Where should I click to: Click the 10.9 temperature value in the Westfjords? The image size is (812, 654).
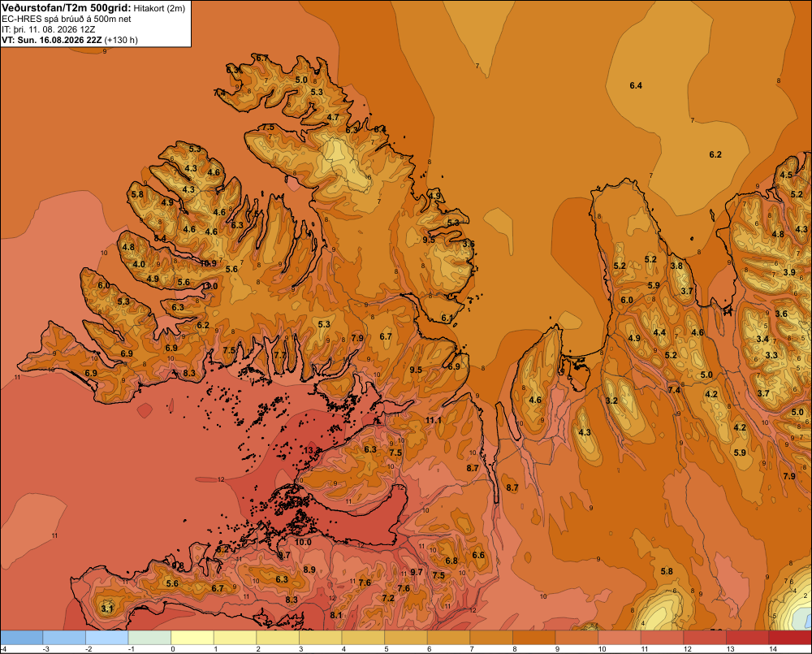pos(208,263)
